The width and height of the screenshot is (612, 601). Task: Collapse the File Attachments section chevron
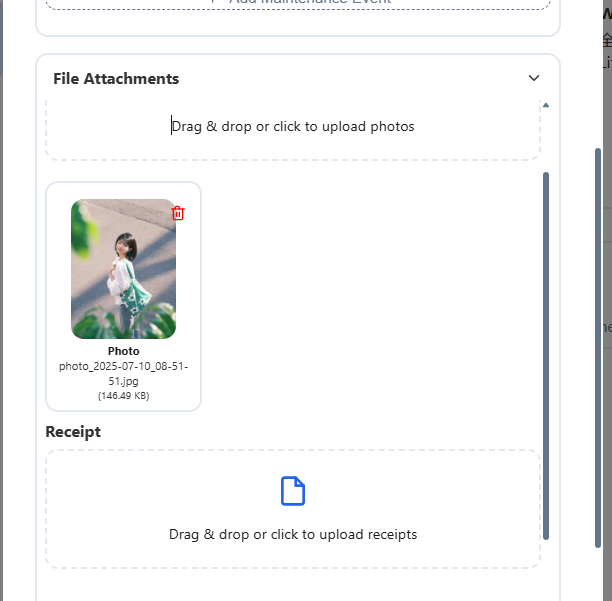coord(534,78)
